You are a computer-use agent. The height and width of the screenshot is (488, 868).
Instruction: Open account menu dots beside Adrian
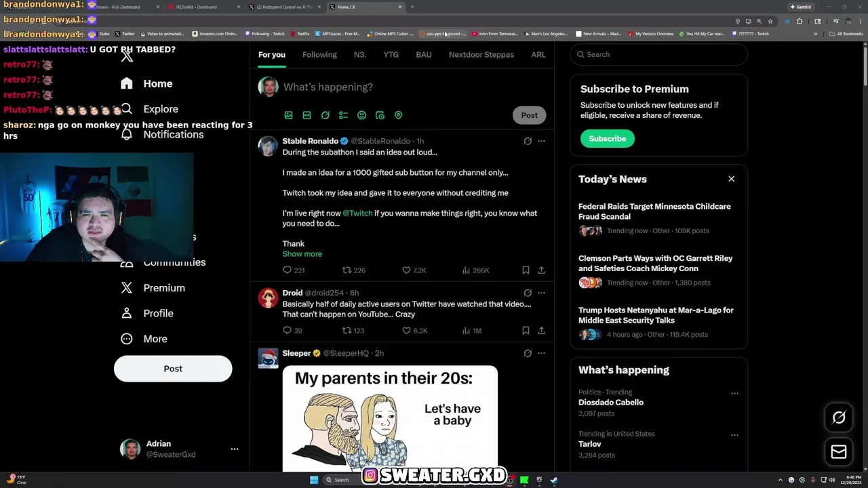click(x=234, y=449)
